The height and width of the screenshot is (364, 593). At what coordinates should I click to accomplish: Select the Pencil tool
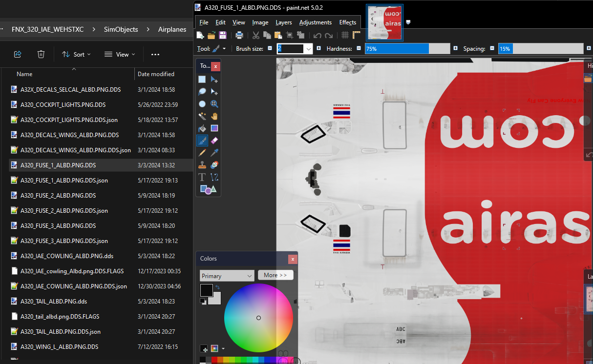click(x=202, y=153)
